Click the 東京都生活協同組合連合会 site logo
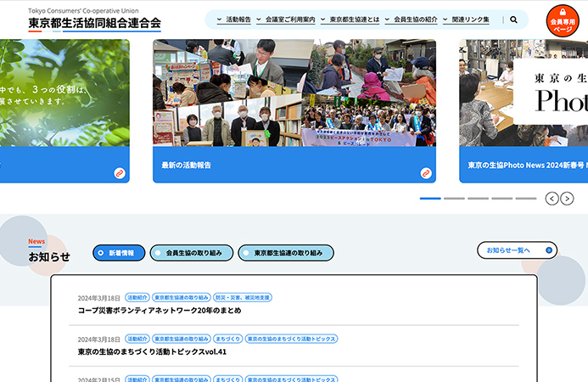588x382 pixels. (x=94, y=20)
